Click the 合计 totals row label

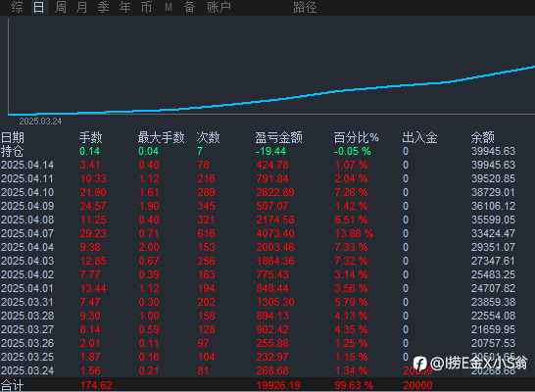point(13,386)
